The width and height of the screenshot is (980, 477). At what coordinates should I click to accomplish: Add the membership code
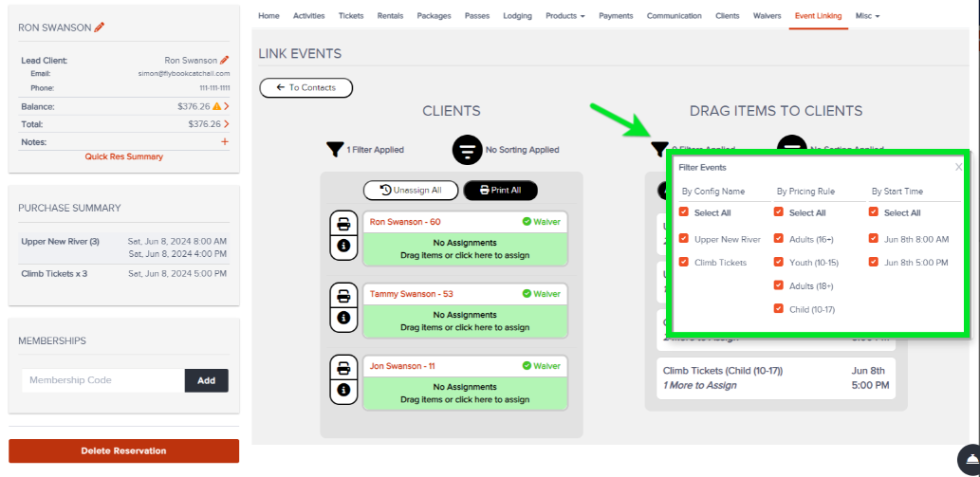coord(206,380)
